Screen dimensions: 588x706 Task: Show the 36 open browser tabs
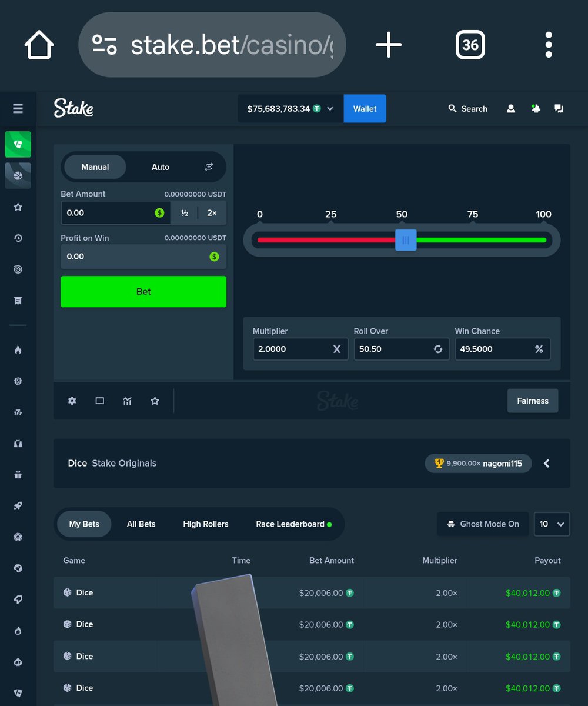pyautogui.click(x=470, y=45)
